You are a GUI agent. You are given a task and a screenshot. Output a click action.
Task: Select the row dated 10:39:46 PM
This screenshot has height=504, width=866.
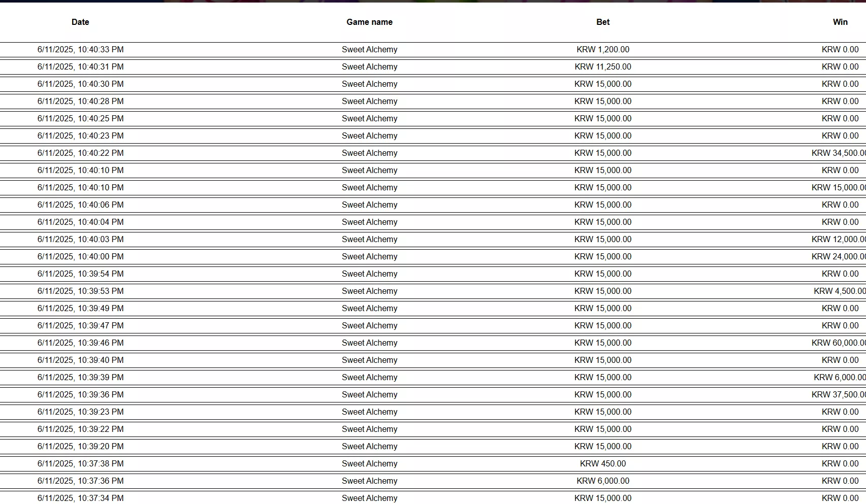(x=433, y=343)
